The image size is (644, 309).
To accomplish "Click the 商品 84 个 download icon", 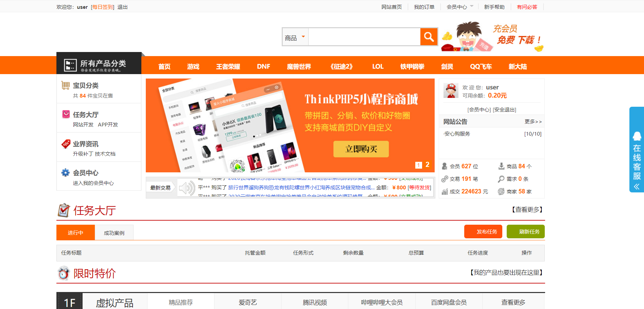I will [x=501, y=166].
